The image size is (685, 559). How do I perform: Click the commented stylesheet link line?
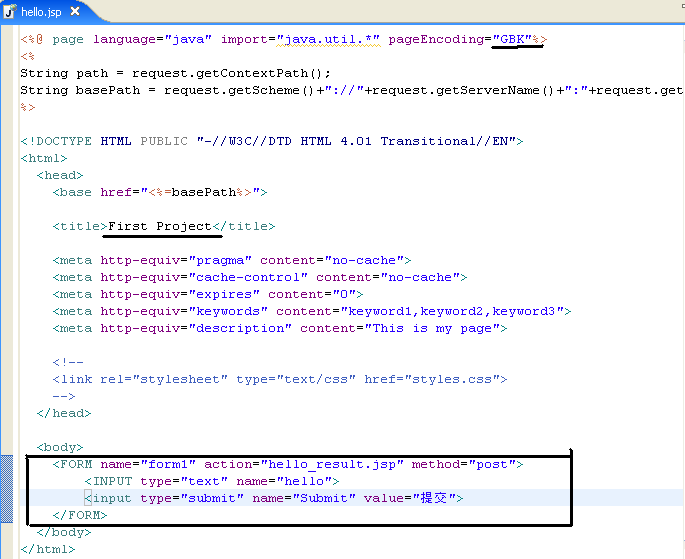pos(280,380)
